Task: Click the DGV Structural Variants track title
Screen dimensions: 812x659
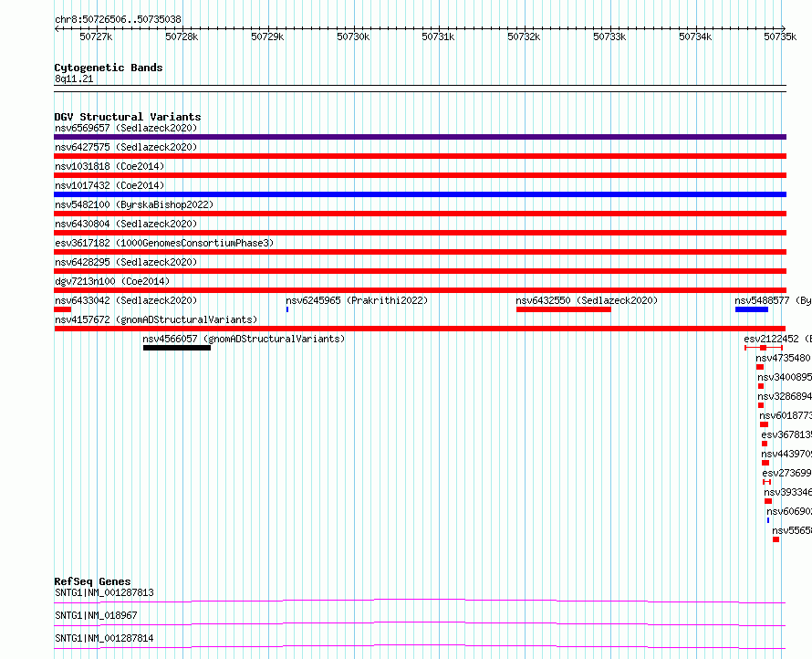Action: coord(128,117)
